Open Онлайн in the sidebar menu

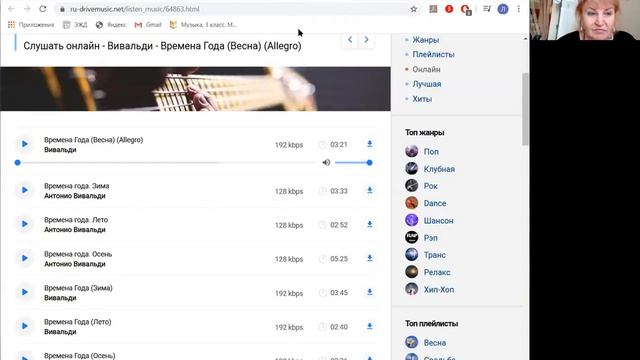426,69
